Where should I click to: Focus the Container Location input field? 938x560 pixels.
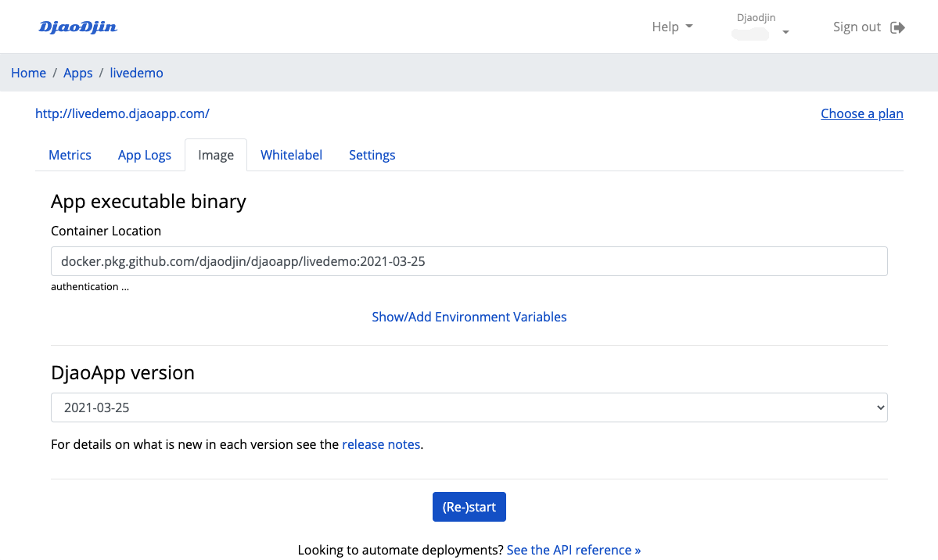469,261
